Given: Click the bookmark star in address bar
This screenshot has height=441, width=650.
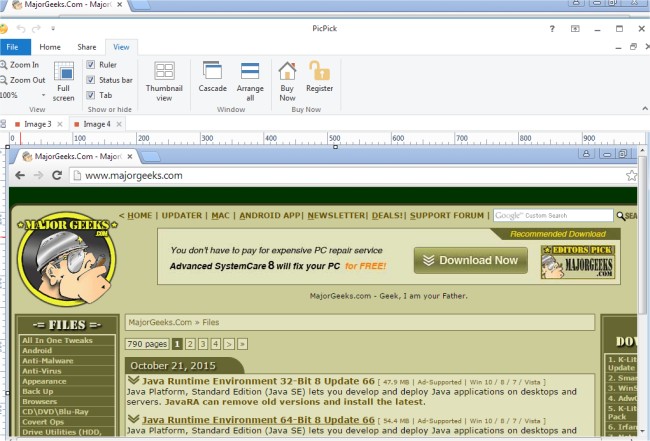Looking at the screenshot, I should click(631, 175).
